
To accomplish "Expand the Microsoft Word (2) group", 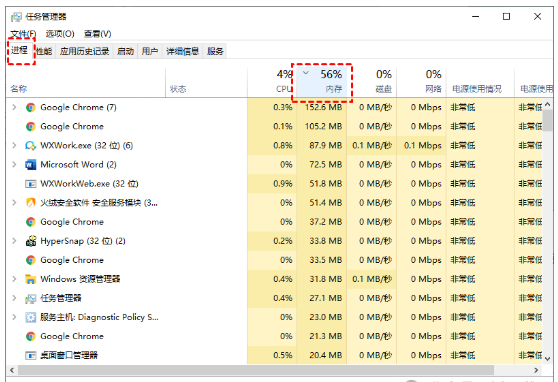I will tap(14, 164).
